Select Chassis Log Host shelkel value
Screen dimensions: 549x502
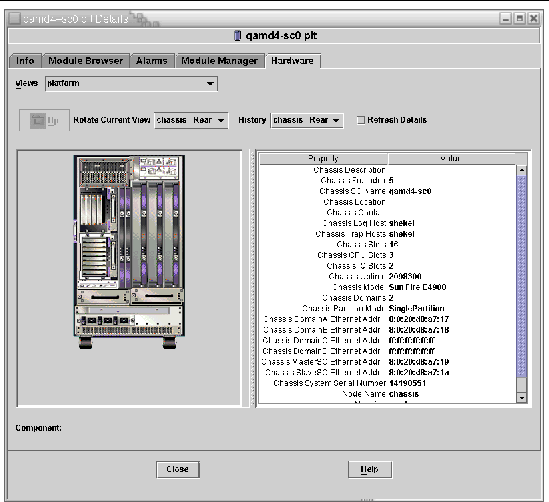(x=402, y=223)
